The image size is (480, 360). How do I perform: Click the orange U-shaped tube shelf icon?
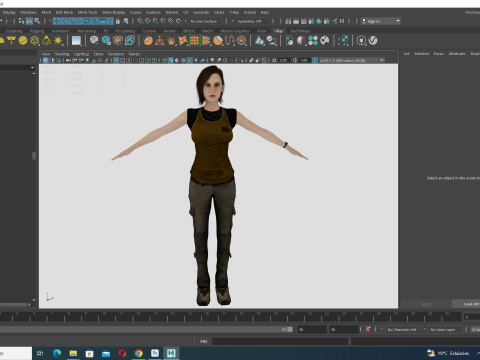[x=230, y=41]
